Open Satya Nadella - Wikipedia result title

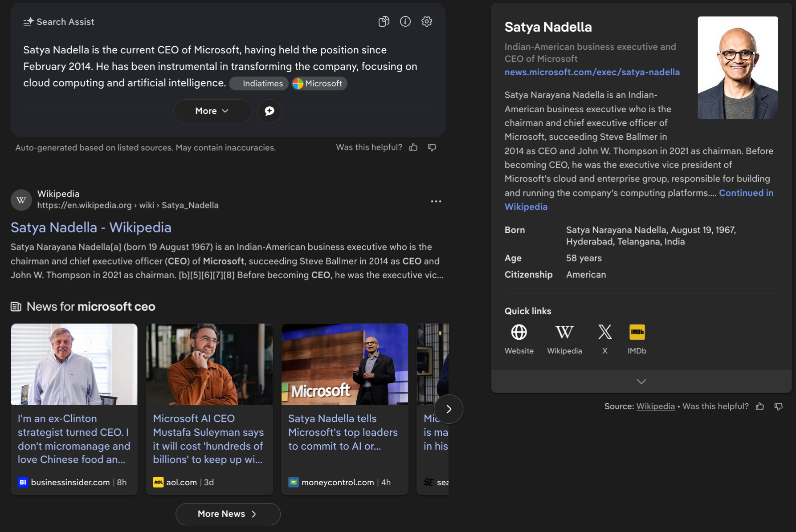point(91,227)
